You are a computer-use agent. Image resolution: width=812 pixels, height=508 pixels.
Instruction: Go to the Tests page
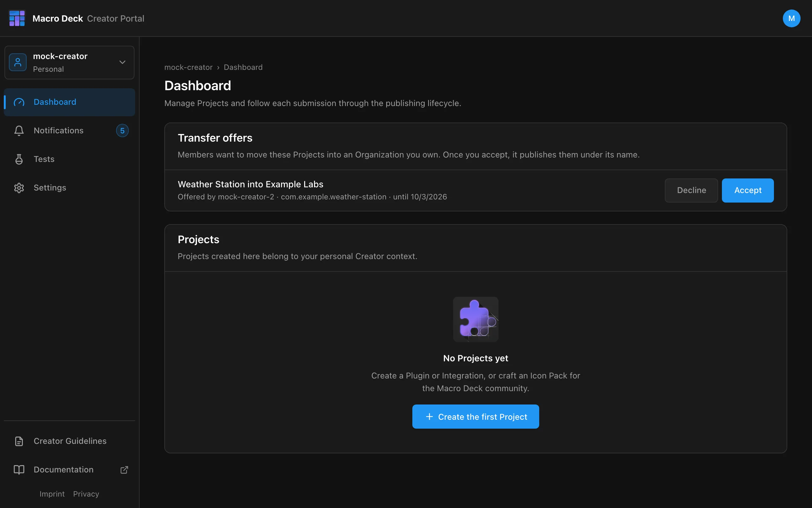pyautogui.click(x=69, y=159)
